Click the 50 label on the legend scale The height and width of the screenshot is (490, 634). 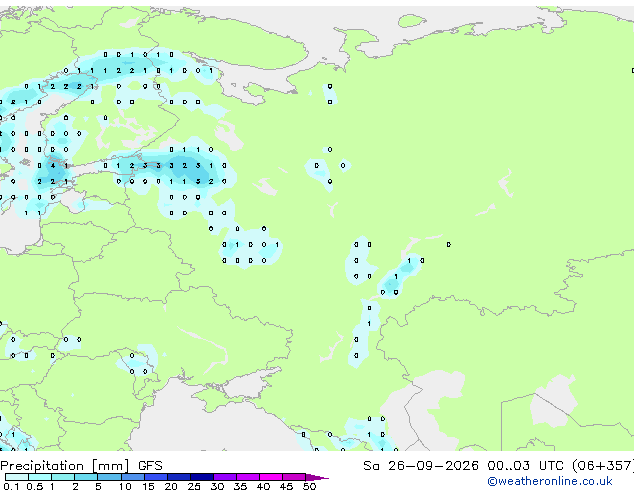coord(309,486)
